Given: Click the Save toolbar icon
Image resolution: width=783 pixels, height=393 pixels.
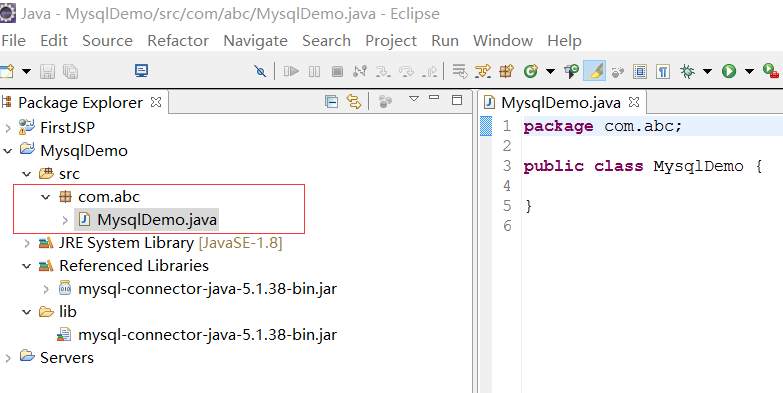Looking at the screenshot, I should [x=47, y=71].
